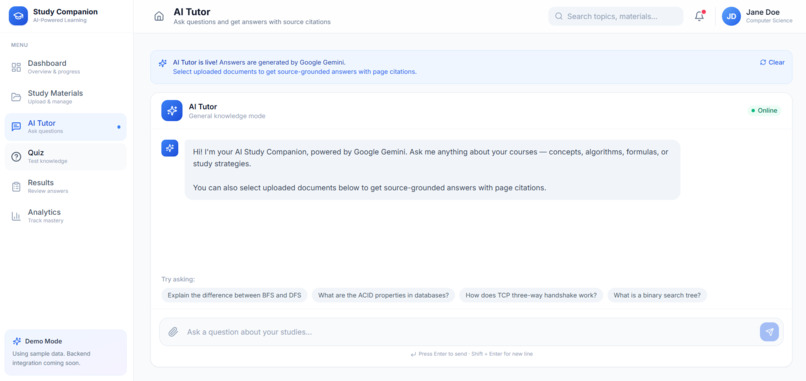Click the Study Companion app name

pos(65,12)
